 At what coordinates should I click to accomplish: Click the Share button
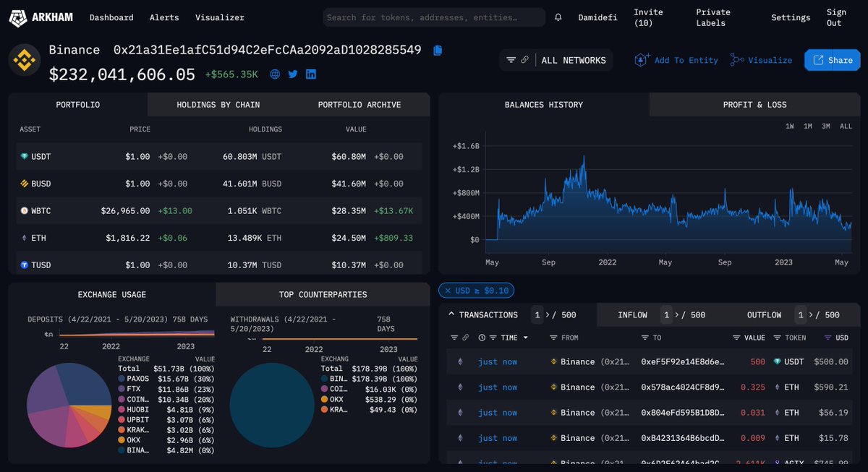tap(833, 60)
